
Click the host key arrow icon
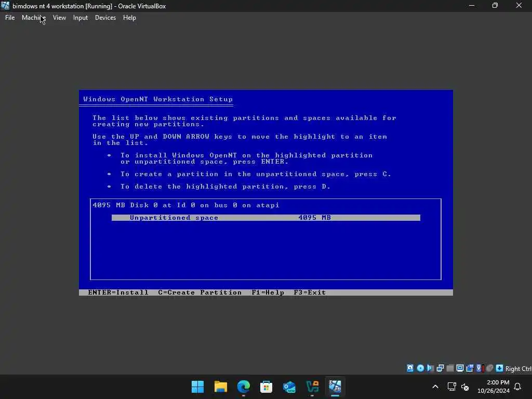pyautogui.click(x=499, y=368)
